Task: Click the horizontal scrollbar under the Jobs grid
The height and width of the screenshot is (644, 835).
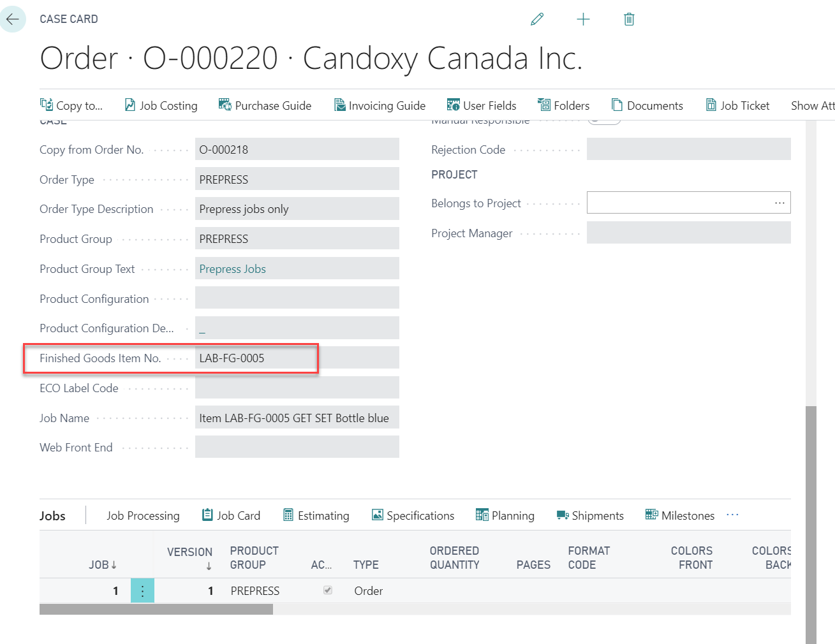Action: [x=156, y=610]
